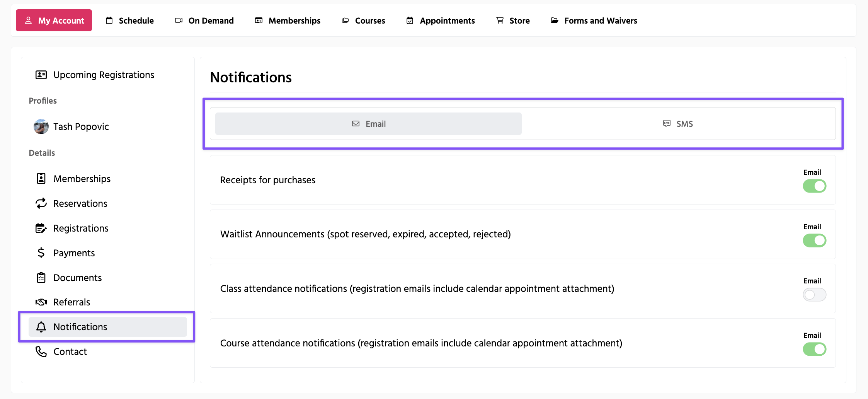Click the Reservations repeat arrows icon
The width and height of the screenshot is (868, 399).
(41, 203)
